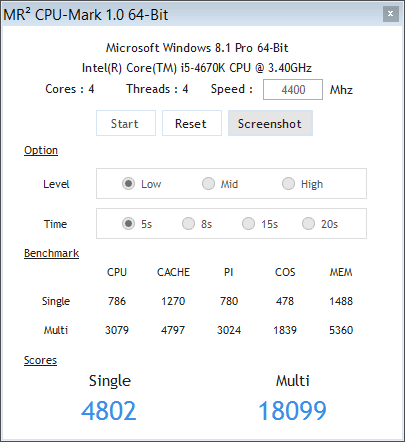Click the Scores section heading
The width and height of the screenshot is (405, 442).
[40, 360]
